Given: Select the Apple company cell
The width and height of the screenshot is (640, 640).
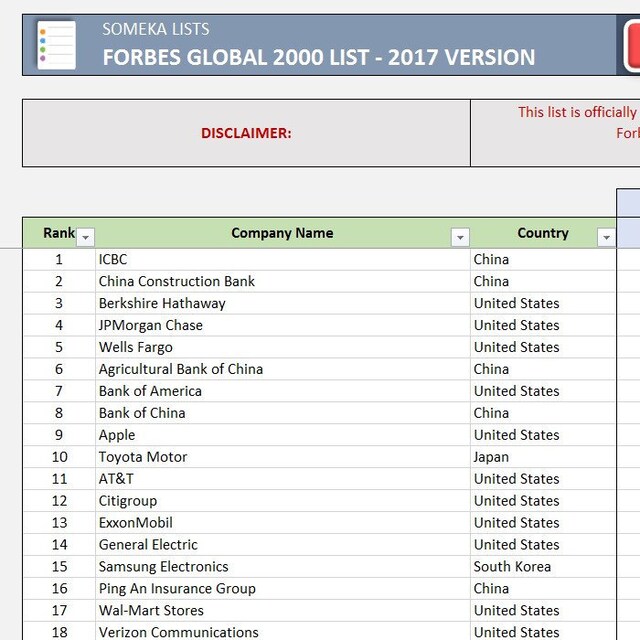Looking at the screenshot, I should tap(282, 435).
